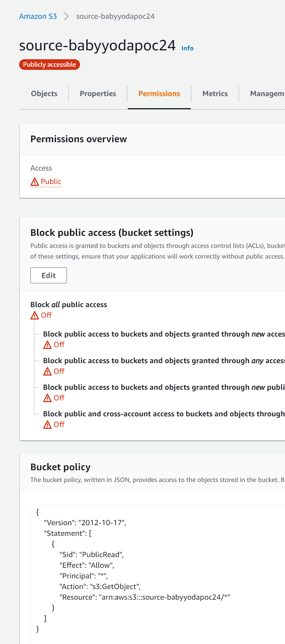285x644 pixels.
Task: Open the Management tab
Action: point(267,94)
